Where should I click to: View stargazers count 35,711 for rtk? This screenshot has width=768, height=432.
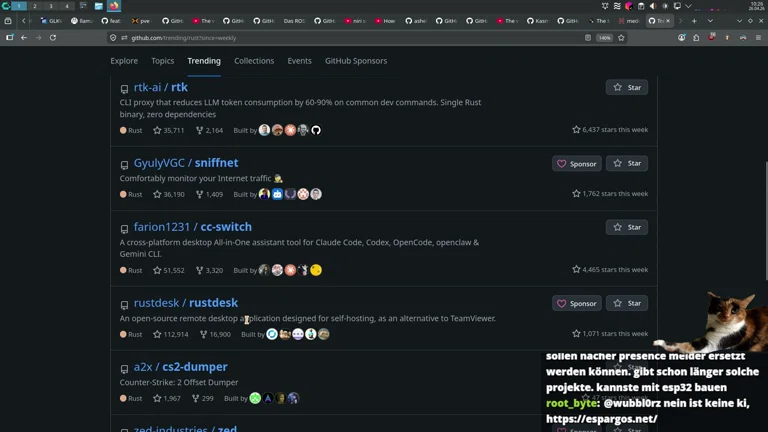point(168,130)
